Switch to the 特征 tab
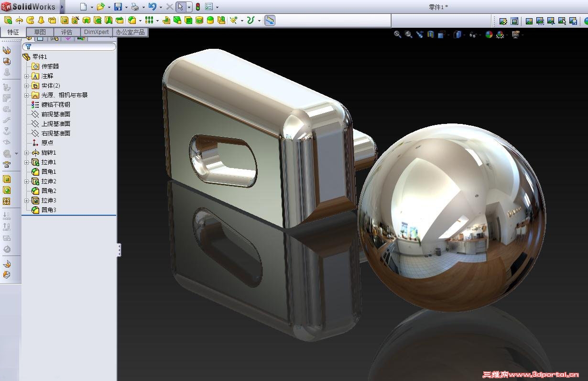 (13, 32)
